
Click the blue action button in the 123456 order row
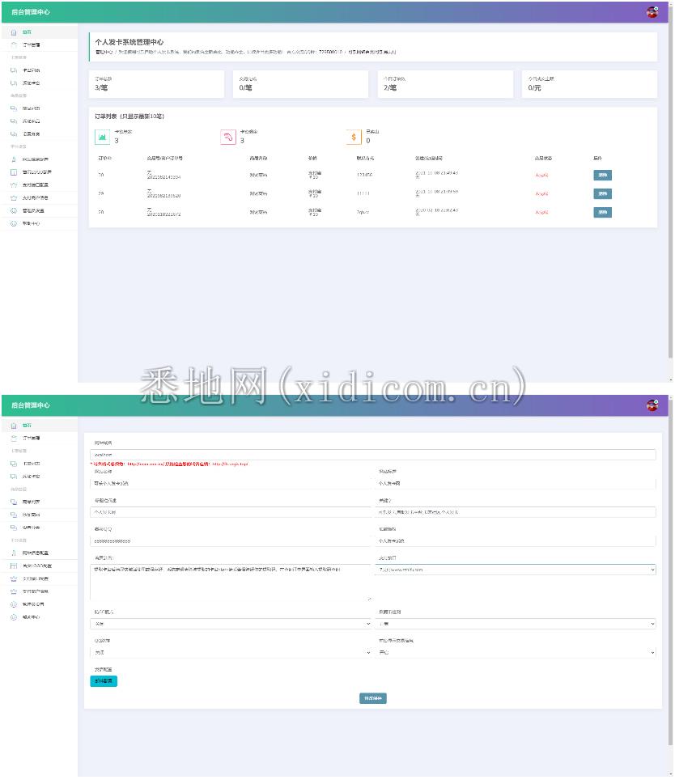click(x=602, y=175)
